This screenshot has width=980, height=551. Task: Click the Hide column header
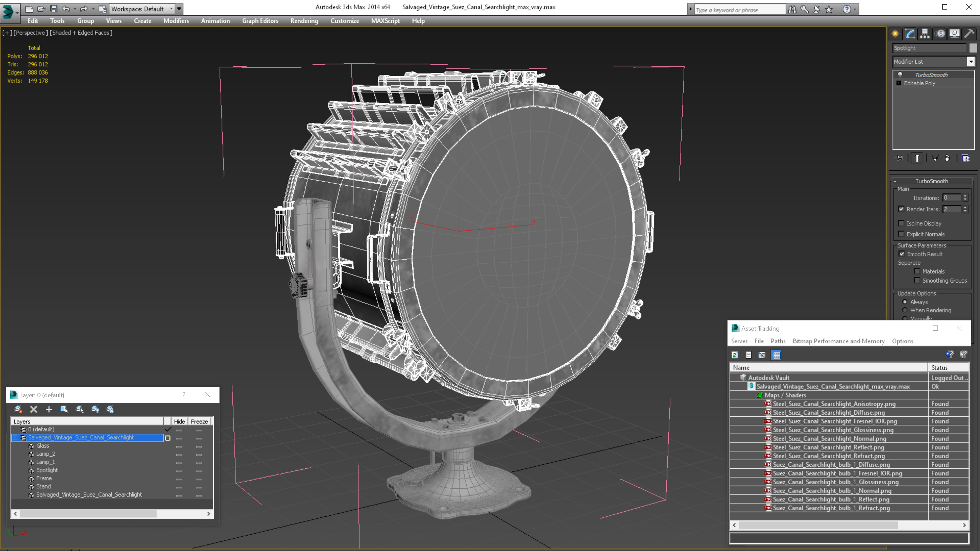click(179, 421)
